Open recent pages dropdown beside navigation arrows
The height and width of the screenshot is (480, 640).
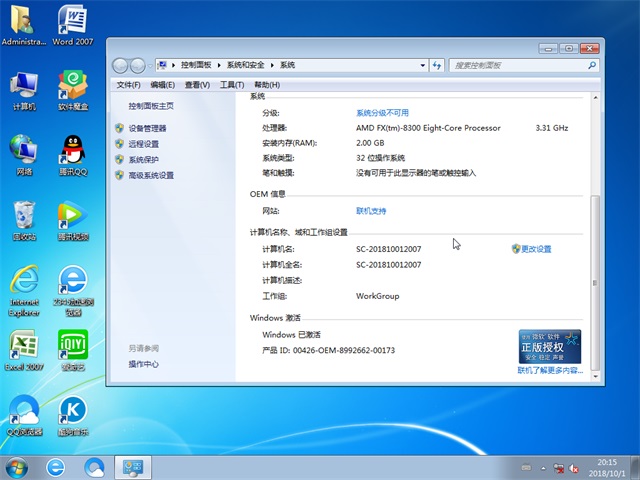pos(150,66)
